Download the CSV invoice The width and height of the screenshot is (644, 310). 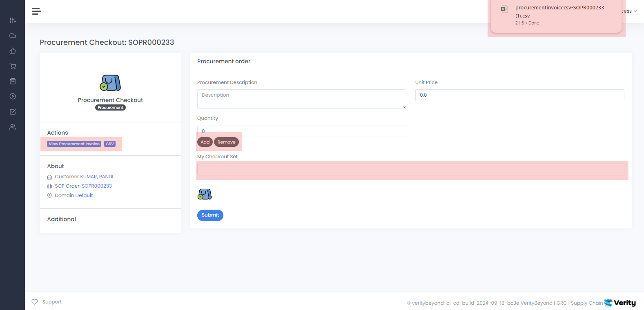(110, 144)
